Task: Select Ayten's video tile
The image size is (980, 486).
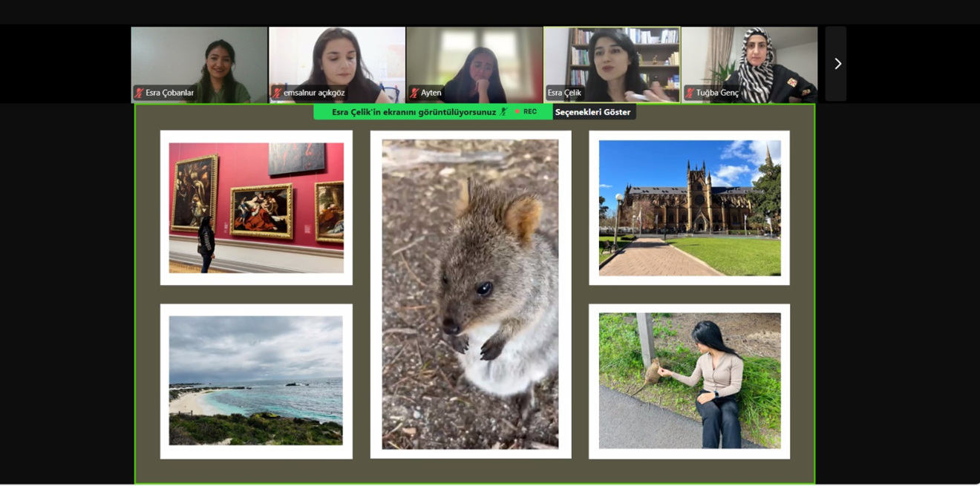Action: click(474, 59)
